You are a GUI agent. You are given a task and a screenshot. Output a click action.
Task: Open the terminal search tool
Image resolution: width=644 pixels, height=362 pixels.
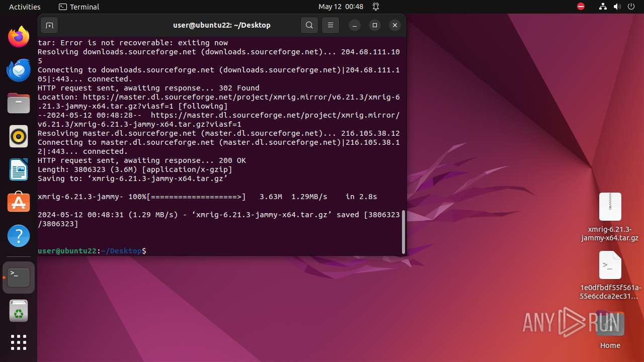(309, 25)
